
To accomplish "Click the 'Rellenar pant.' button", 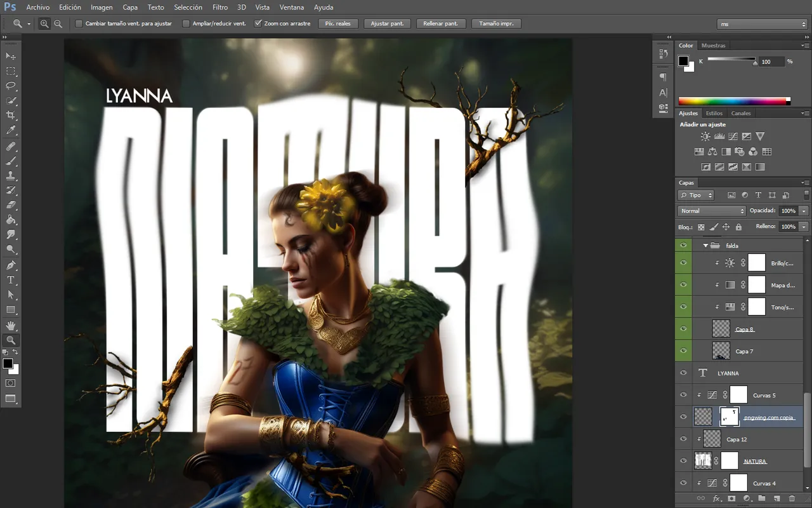I will [x=442, y=23].
